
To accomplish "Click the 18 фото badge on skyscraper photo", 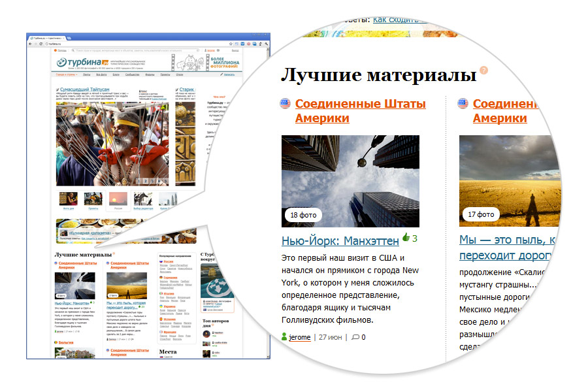I will [303, 215].
